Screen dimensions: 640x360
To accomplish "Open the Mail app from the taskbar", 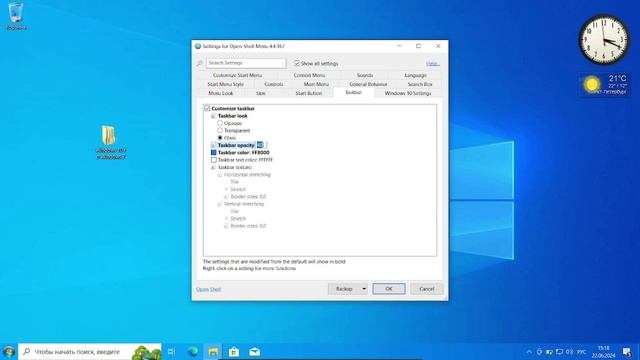I will [255, 352].
